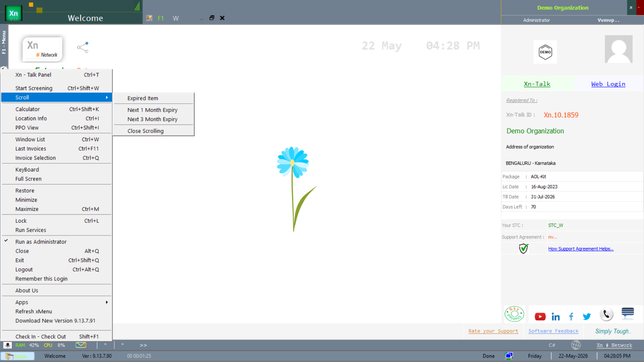Viewport: 644px width, 362px height.
Task: Open KeyBoard menu item
Action: 56,170
